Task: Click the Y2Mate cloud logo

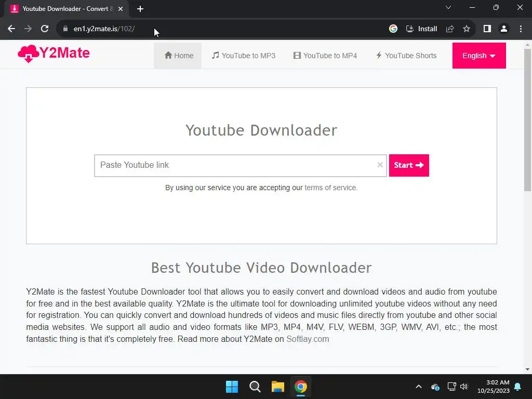Action: (x=54, y=54)
